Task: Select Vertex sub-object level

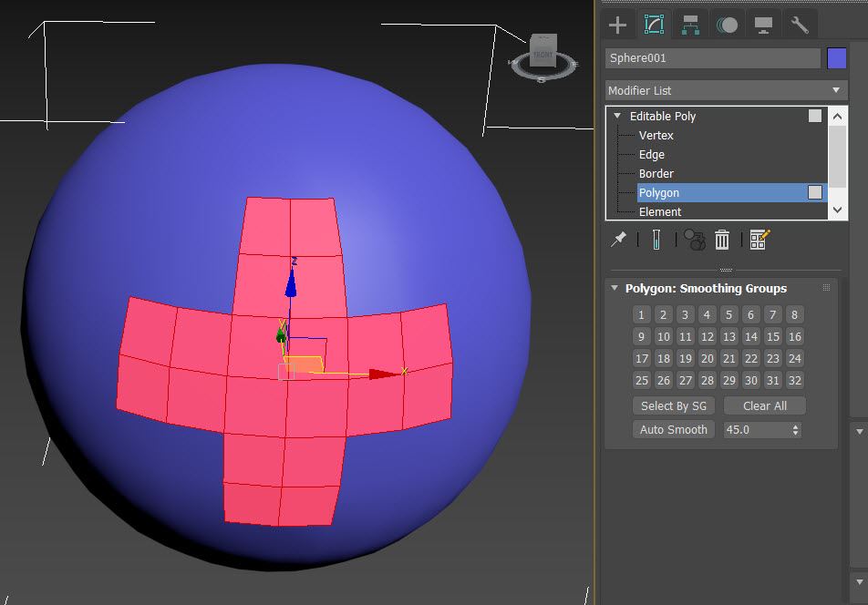Action: (656, 136)
